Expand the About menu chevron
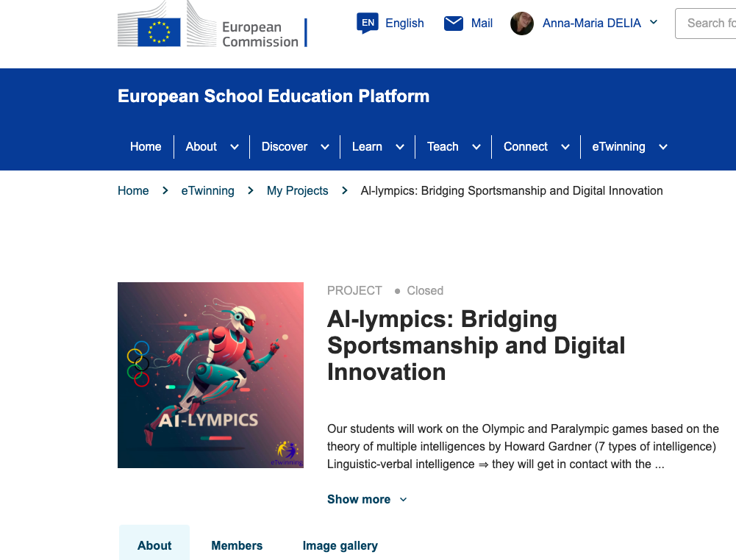This screenshot has width=736, height=560. [235, 147]
